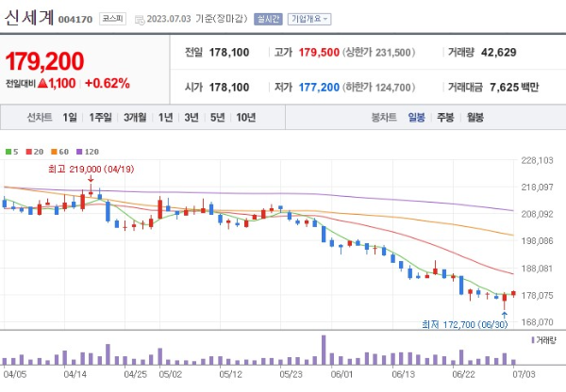Screen dimensions: 566x392
Task: Switch to 일봉 daily candle chart
Action: pos(416,117)
